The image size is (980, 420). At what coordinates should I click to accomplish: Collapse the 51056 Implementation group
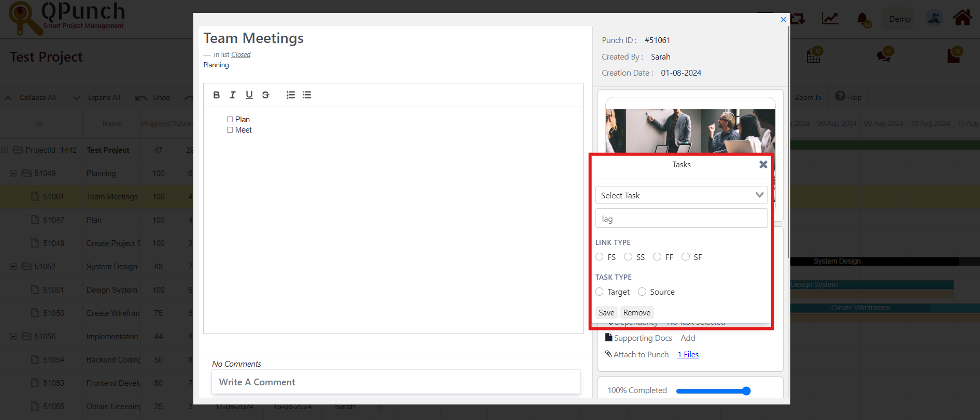(x=13, y=336)
